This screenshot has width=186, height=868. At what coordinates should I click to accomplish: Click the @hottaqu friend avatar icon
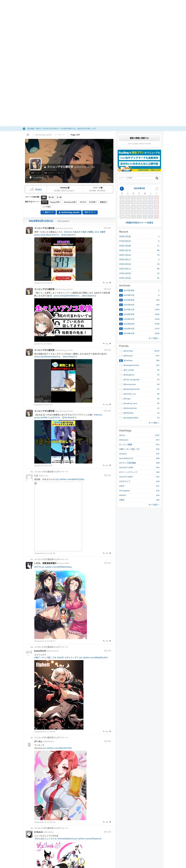click(x=121, y=361)
